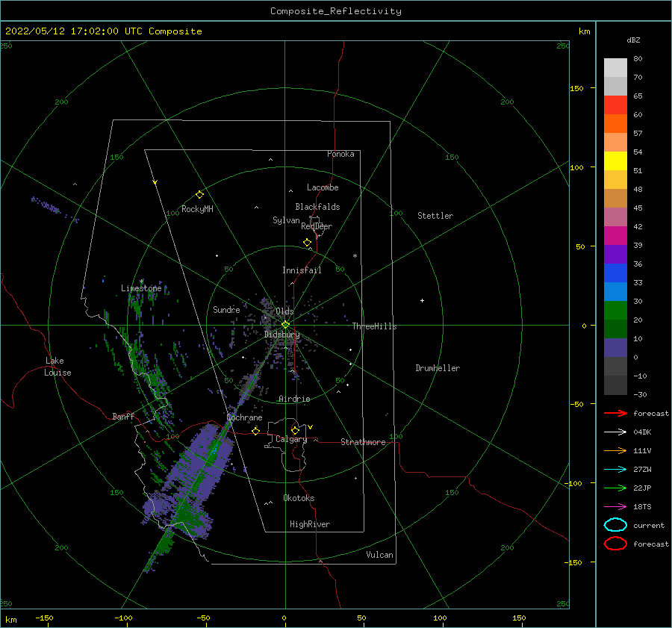Click the white 04DK arrow icon
The height and width of the screenshot is (628, 672).
point(615,432)
